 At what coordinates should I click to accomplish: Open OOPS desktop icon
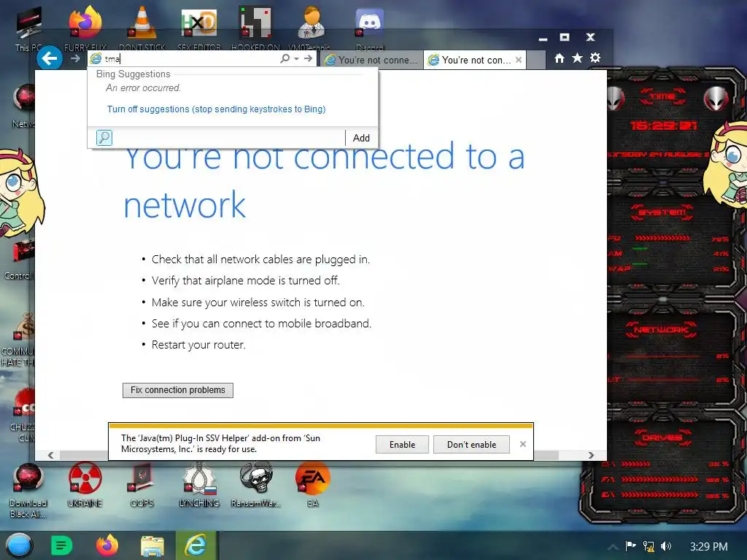click(142, 485)
